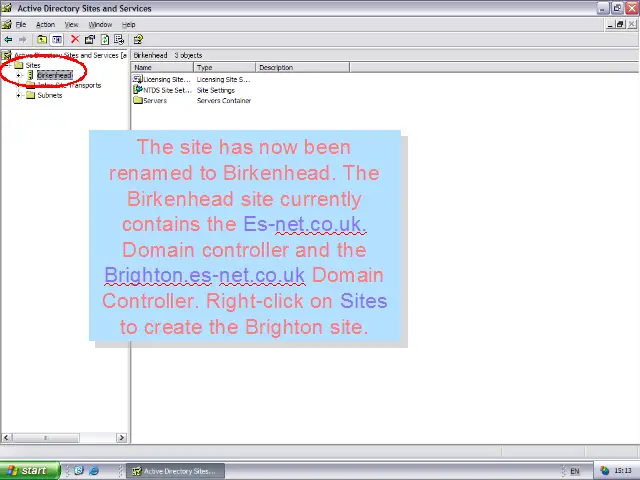The image size is (640, 480).
Task: Select the Inter-Site Transports folder
Action: click(69, 85)
